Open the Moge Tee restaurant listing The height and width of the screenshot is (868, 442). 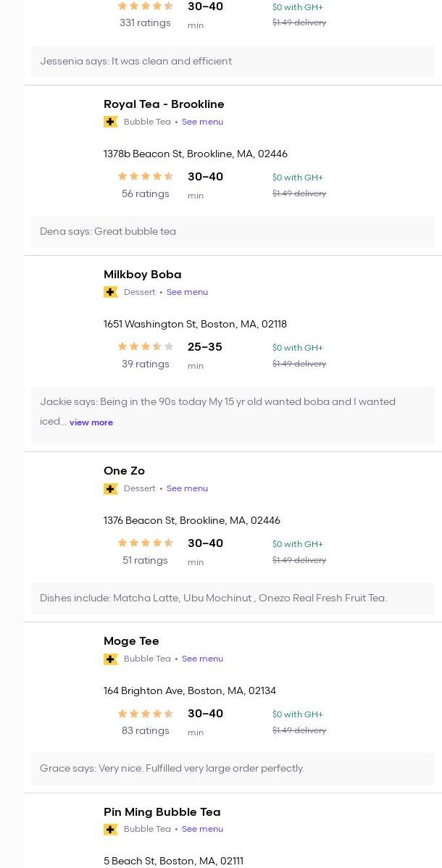[x=131, y=641]
